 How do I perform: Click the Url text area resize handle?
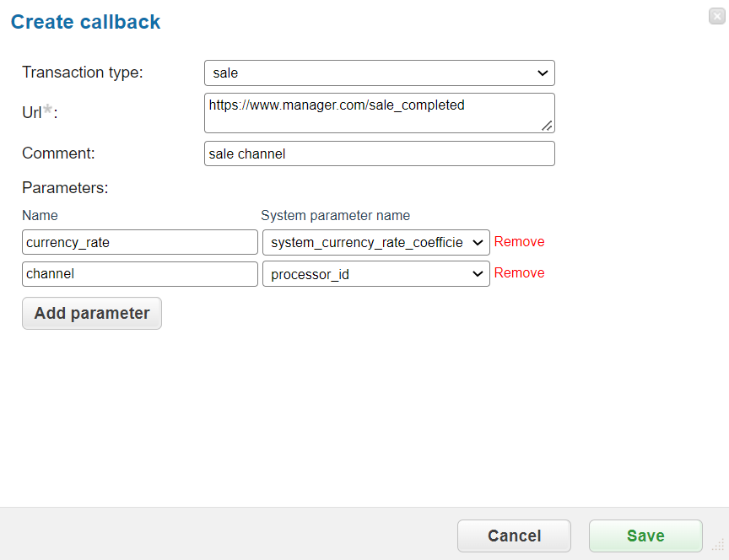pyautogui.click(x=547, y=126)
